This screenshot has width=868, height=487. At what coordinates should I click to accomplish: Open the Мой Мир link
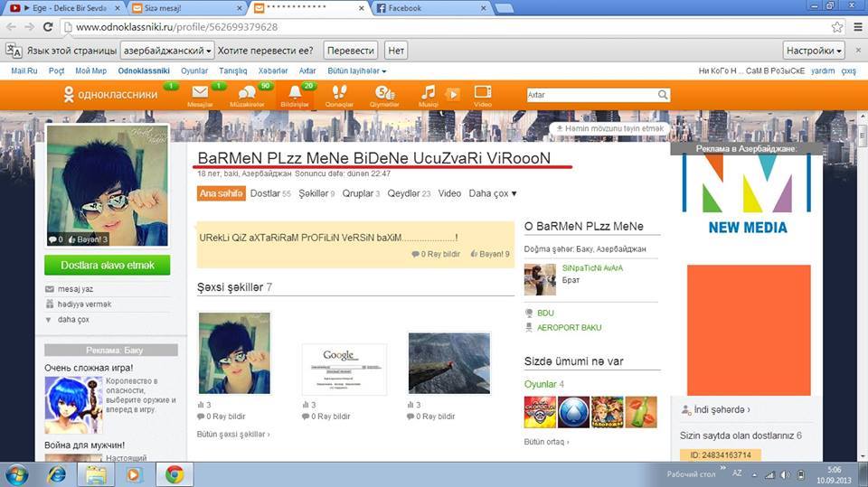point(90,70)
